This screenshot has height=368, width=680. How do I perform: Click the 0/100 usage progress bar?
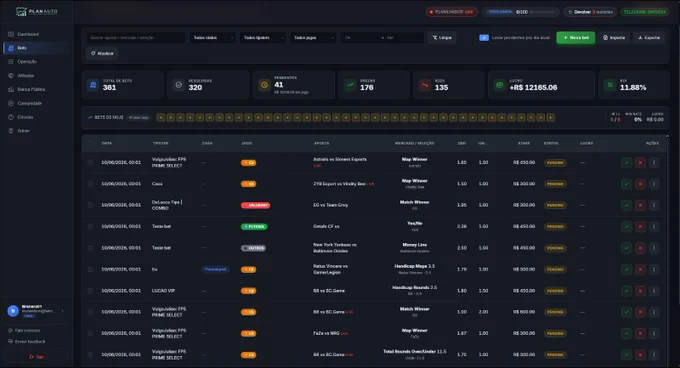[x=543, y=12]
